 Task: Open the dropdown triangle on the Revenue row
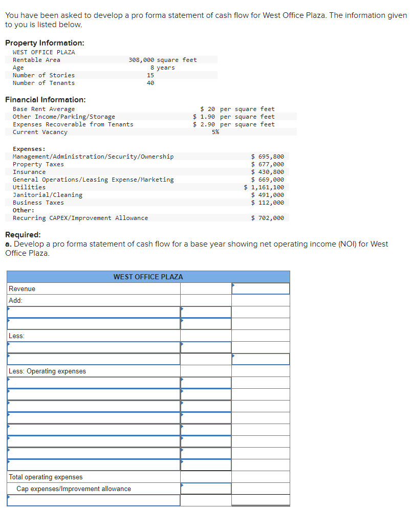pyautogui.click(x=233, y=285)
